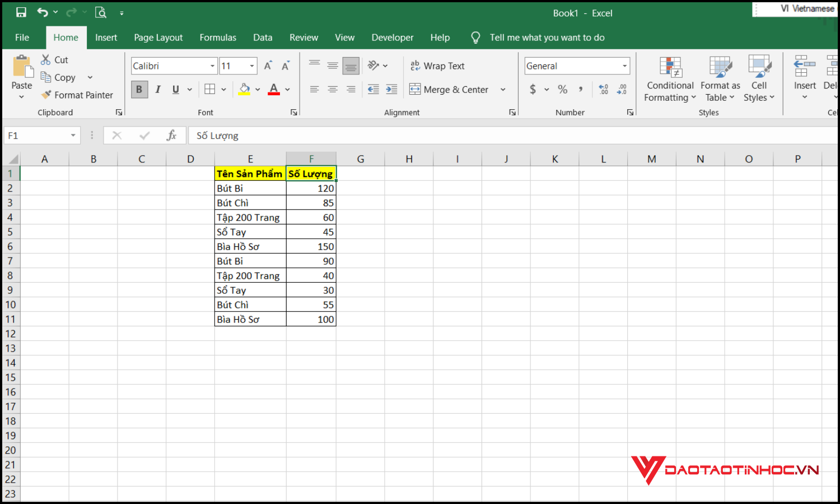
Task: Open the General number format dropdown
Action: point(625,66)
